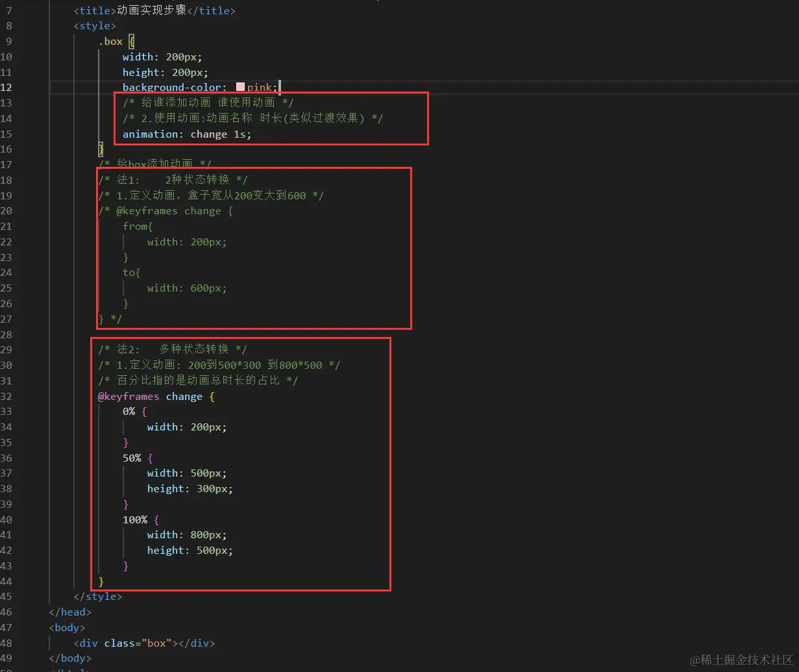Select line number 40 in the gutter
The height and width of the screenshot is (672, 799).
(6, 520)
